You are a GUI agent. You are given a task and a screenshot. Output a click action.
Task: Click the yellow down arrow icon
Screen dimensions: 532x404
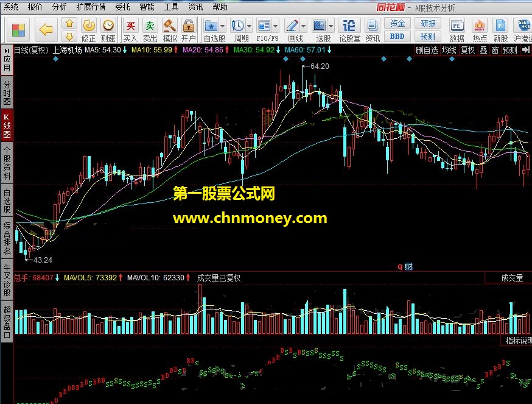[69, 37]
